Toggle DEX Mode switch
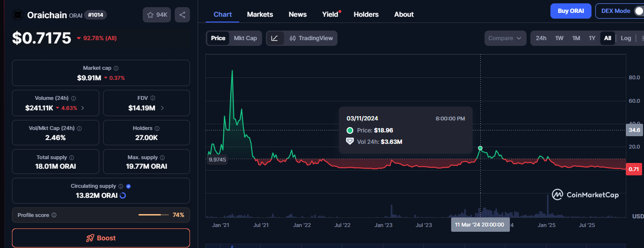Viewport: 644px width, 248px height. point(638,11)
